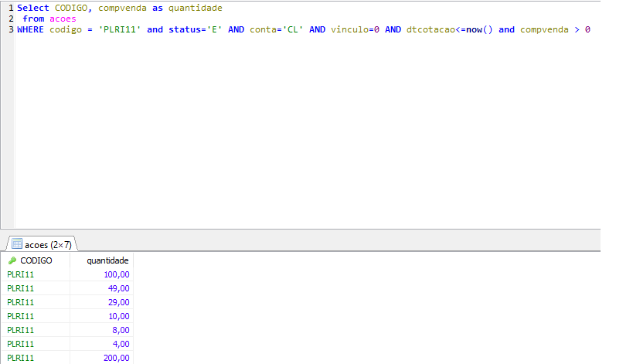Select the cell with value 100,00

(x=102, y=274)
